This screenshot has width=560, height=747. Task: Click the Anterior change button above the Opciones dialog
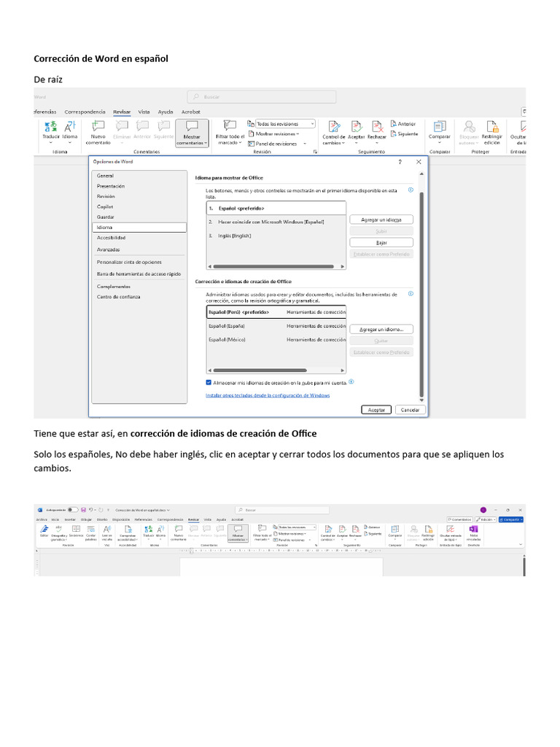pyautogui.click(x=403, y=124)
